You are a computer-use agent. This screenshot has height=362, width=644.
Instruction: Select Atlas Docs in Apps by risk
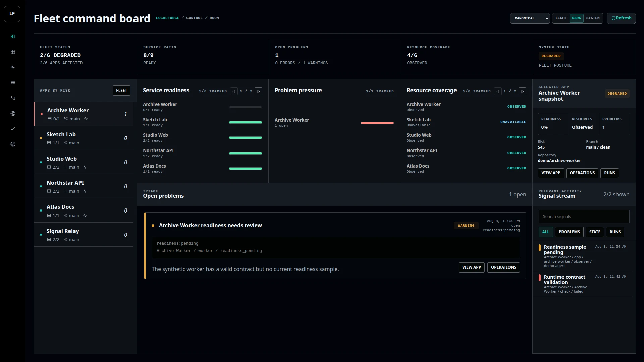click(84, 210)
